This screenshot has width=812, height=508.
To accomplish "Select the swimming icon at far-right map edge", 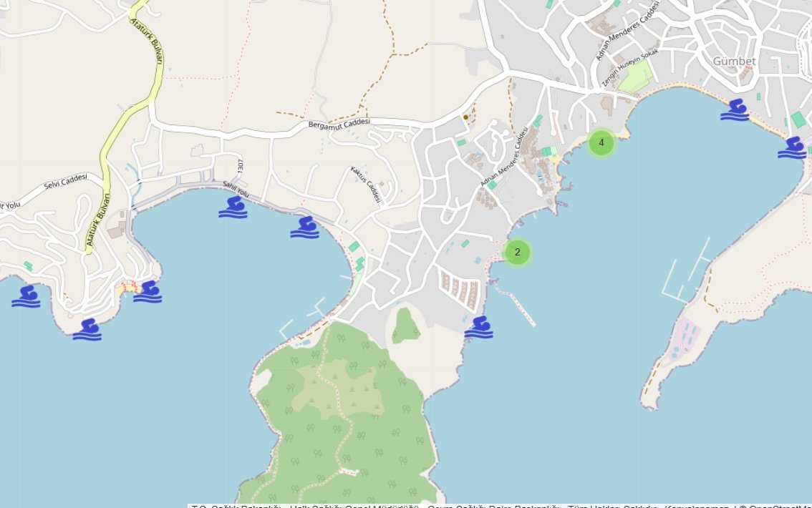I will tap(792, 147).
